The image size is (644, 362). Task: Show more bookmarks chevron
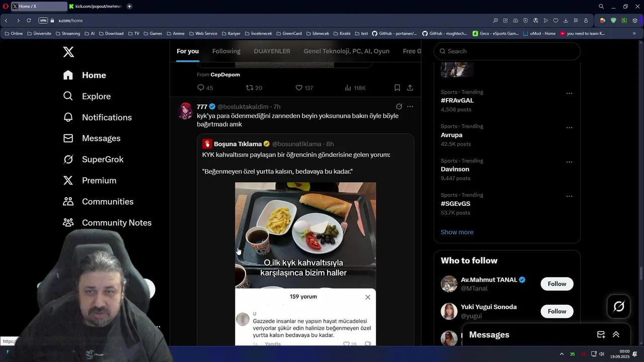pos(634,34)
